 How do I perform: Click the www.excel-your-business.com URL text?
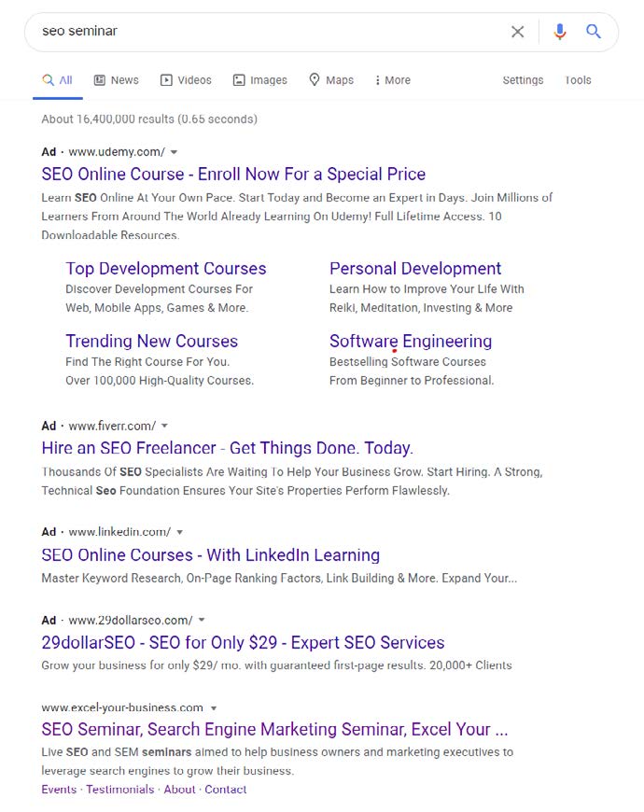122,707
